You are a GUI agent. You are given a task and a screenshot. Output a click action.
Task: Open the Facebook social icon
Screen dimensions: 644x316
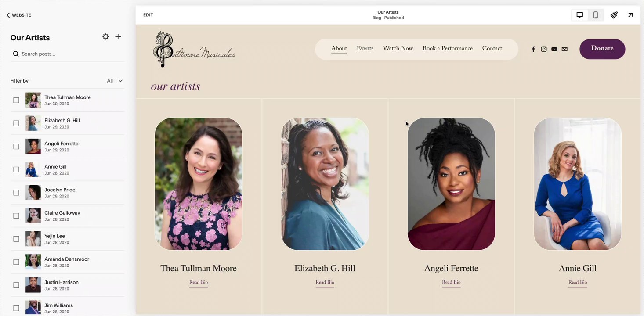[x=533, y=49]
